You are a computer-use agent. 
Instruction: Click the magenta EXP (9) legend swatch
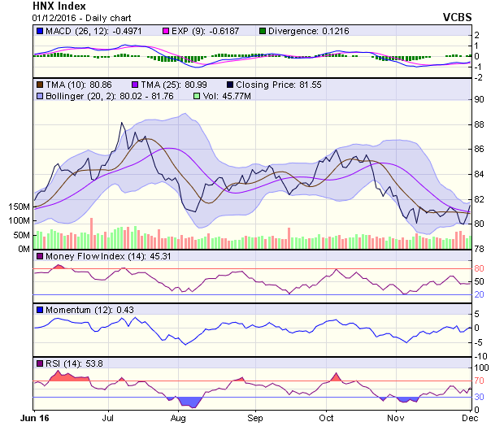tap(141, 31)
